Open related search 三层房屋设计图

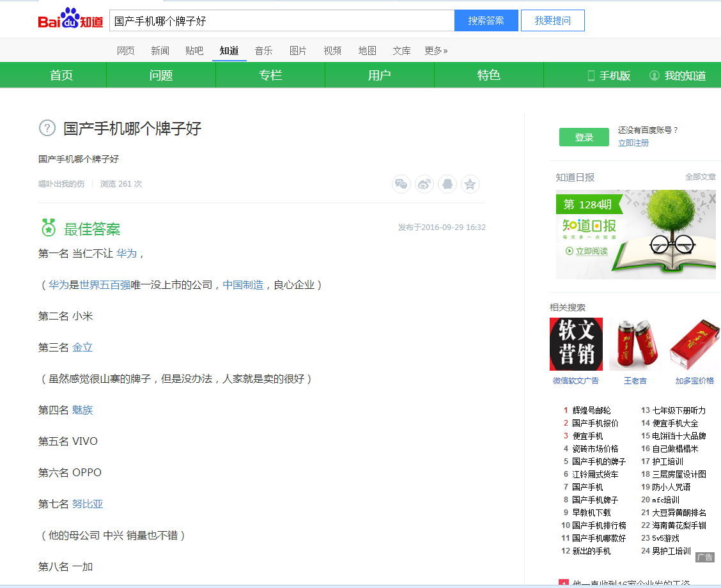[679, 474]
